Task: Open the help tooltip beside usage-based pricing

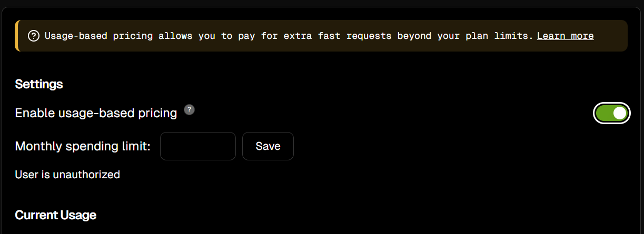Action: coord(190,110)
